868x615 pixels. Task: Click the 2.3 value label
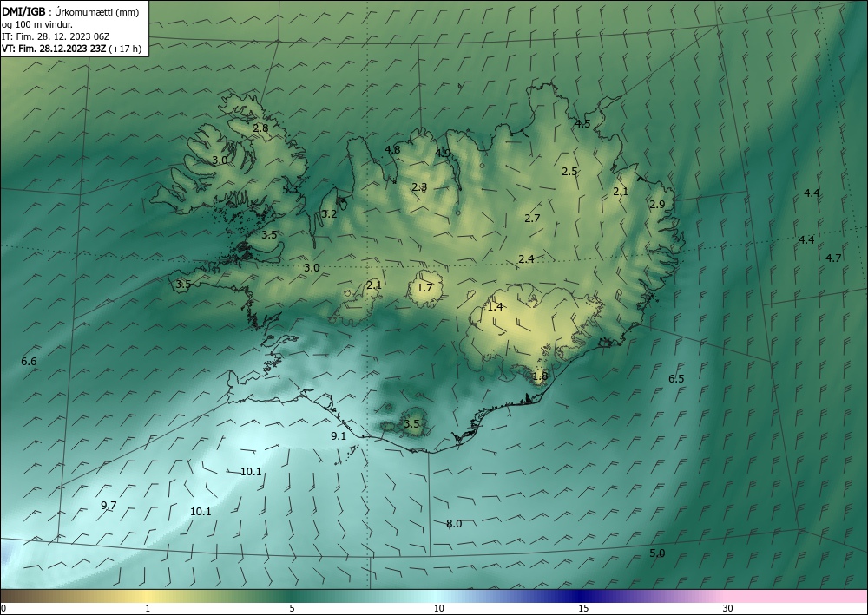[419, 187]
